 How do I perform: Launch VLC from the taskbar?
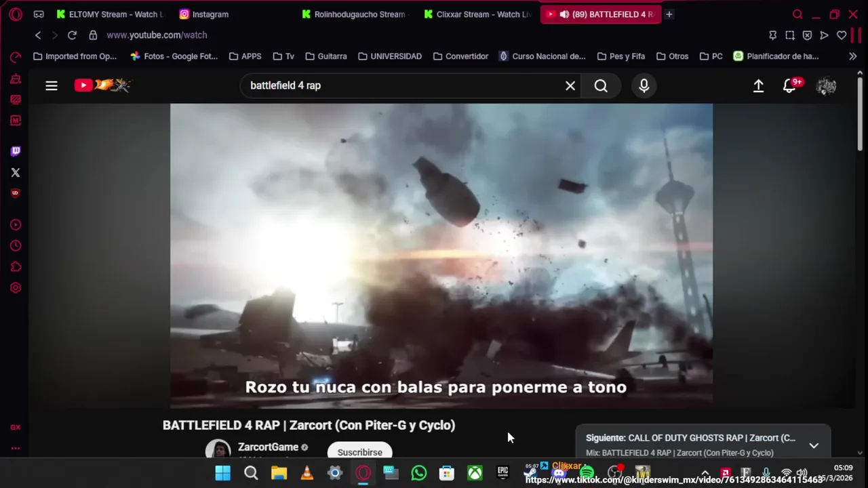click(307, 473)
